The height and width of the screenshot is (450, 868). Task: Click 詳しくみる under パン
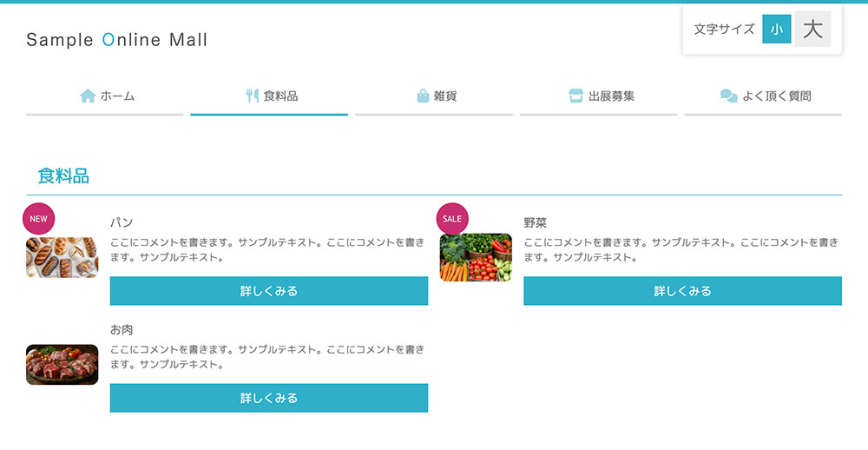click(269, 291)
